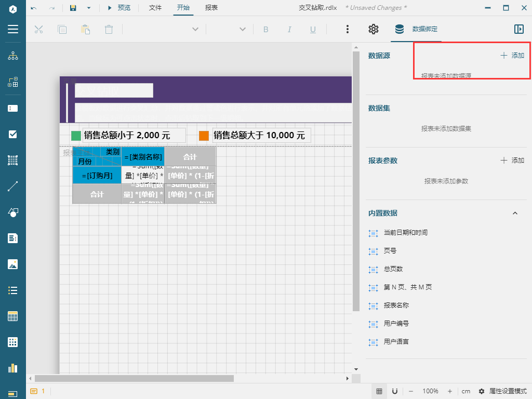Click the Copy icon

pyautogui.click(x=62, y=30)
